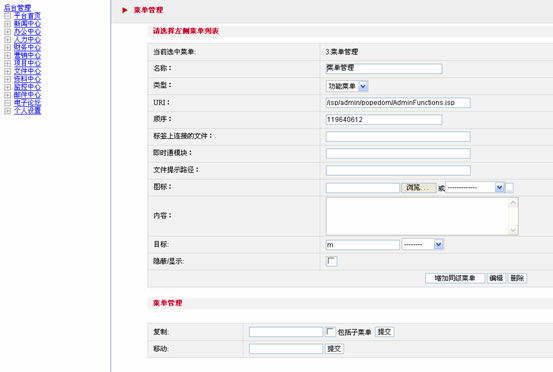553x372 pixels.
Task: Expand the plus box beside 办公中心
Action: coord(7,32)
